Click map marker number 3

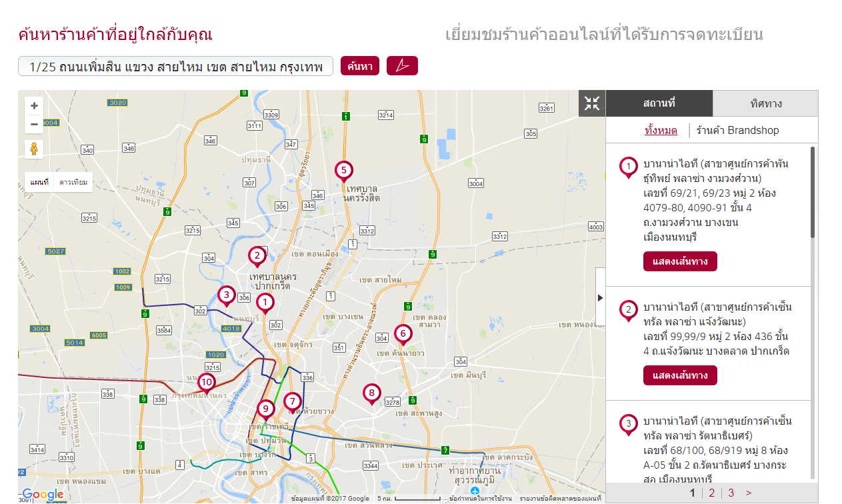[227, 296]
